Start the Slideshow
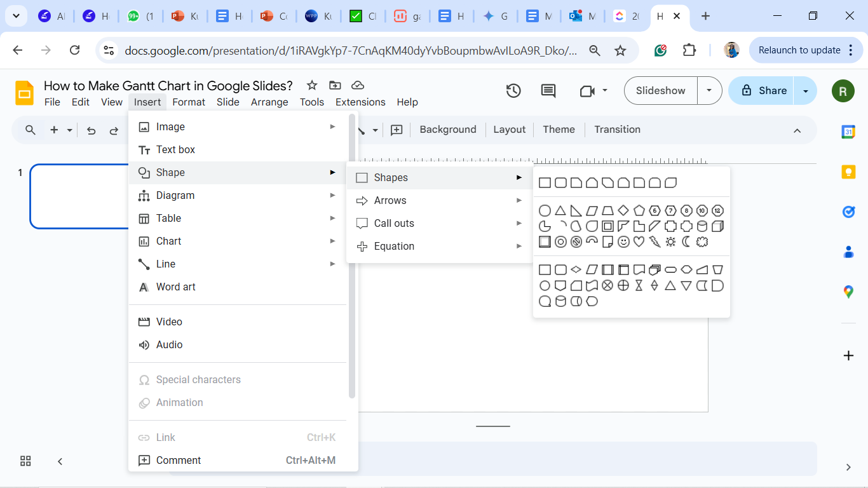 (x=661, y=91)
